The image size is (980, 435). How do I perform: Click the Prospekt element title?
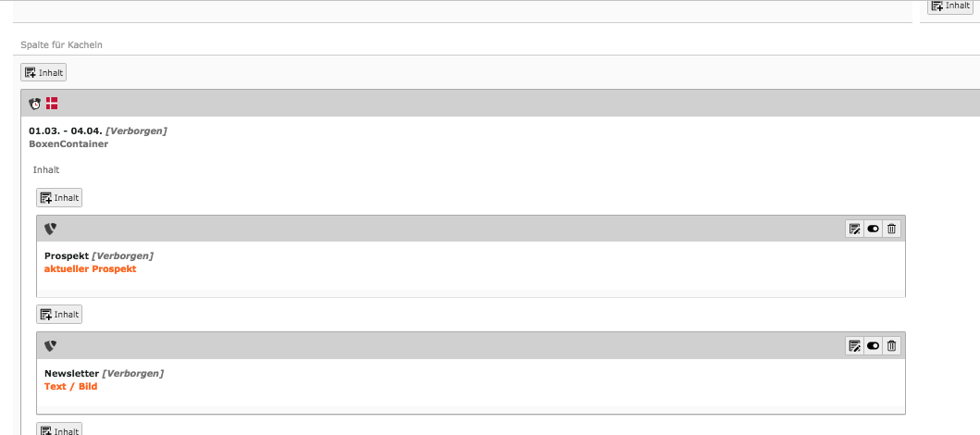coord(66,255)
